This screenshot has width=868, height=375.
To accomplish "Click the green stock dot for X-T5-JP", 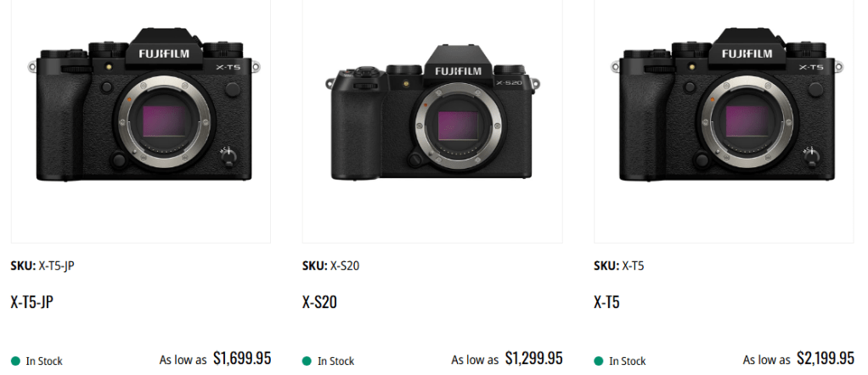I will (15, 361).
